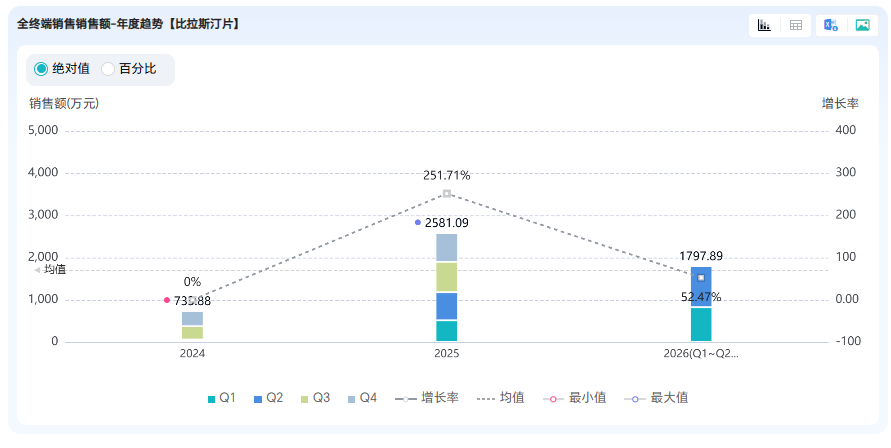Click the 251.71% growth rate point

click(447, 194)
